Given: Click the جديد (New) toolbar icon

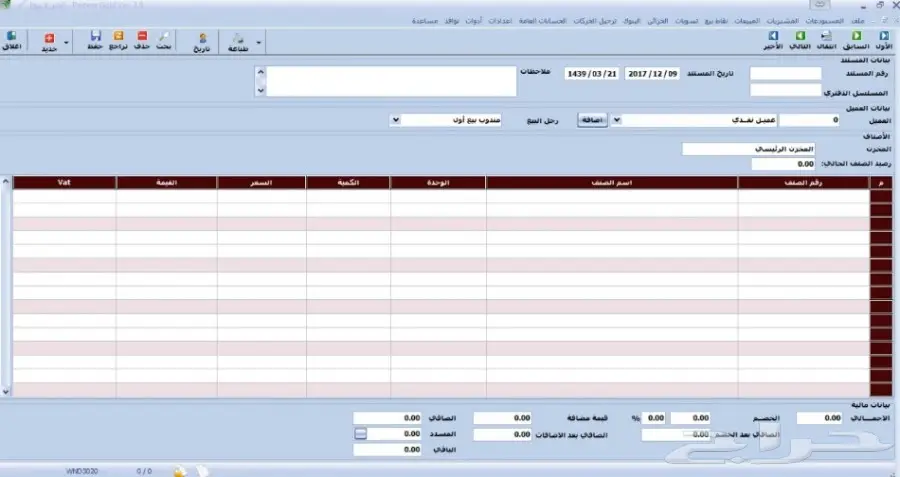Looking at the screenshot, I should 47,42.
